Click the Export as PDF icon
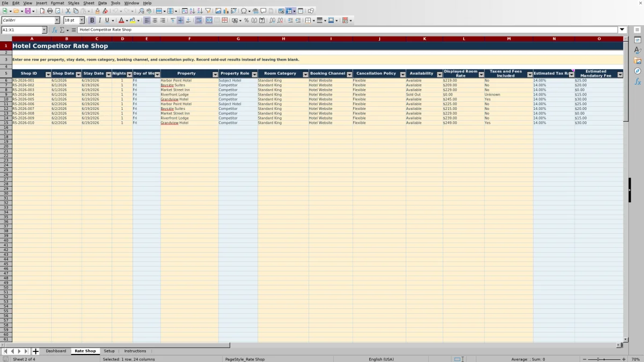The image size is (644, 362). pos(42,11)
